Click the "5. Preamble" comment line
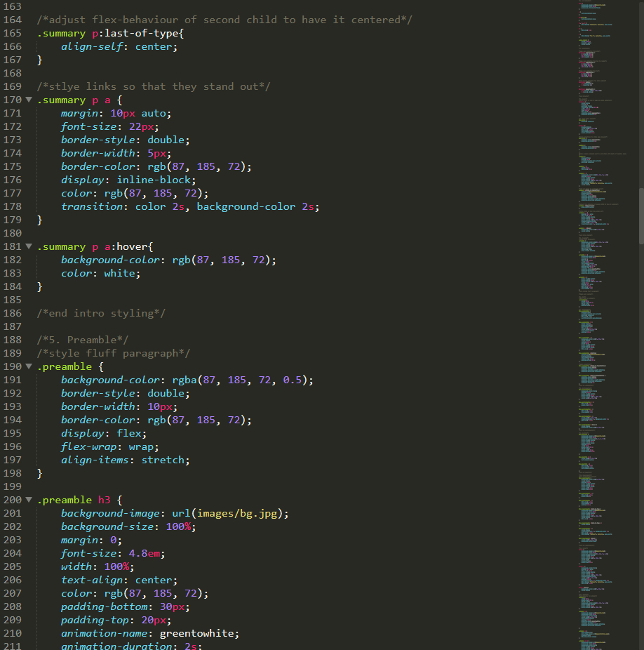The image size is (644, 650). point(83,340)
